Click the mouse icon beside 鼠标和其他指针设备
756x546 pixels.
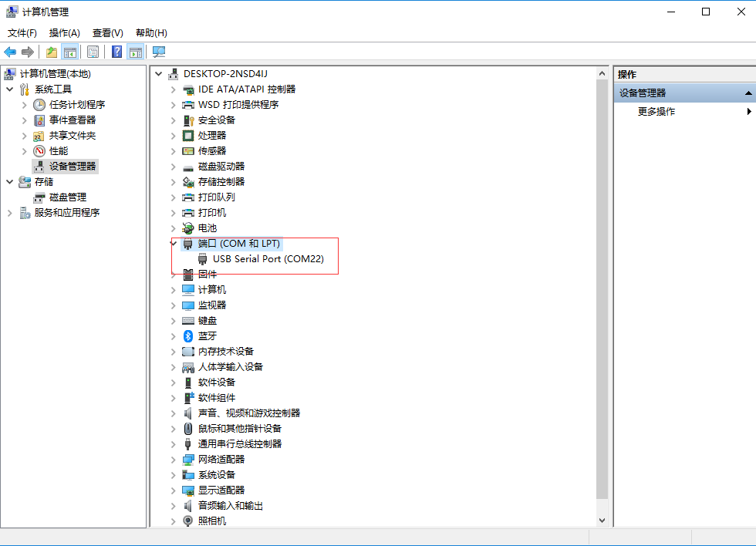[188, 429]
